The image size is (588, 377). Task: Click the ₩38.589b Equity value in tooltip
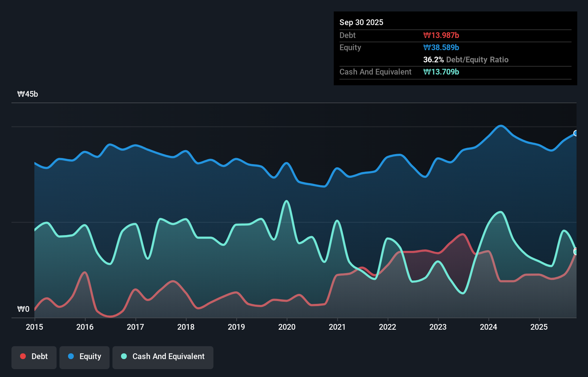coord(441,47)
